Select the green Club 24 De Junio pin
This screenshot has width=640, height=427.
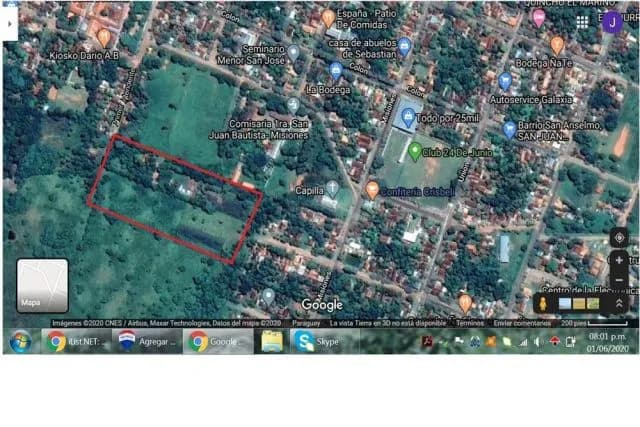(415, 152)
